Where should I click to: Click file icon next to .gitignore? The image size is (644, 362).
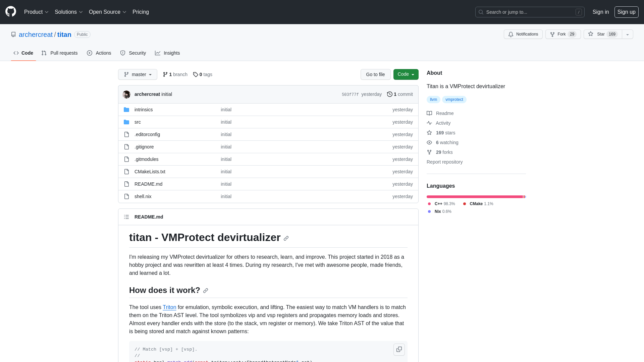(126, 147)
